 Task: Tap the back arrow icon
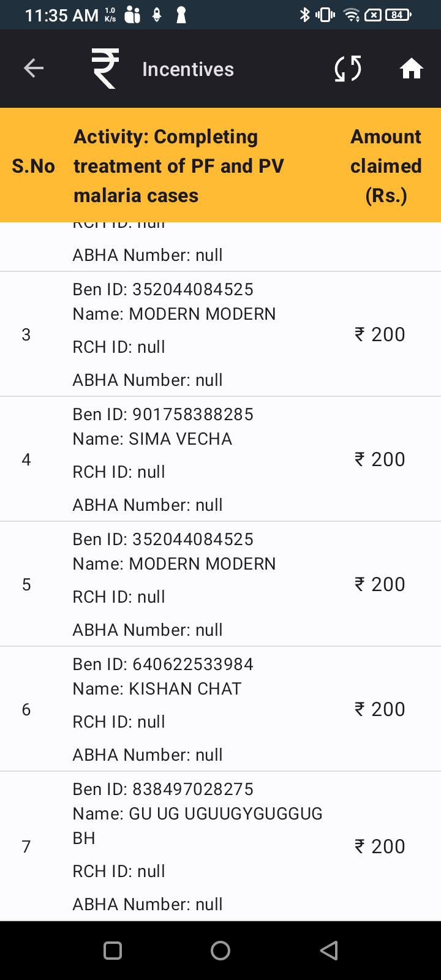point(34,69)
